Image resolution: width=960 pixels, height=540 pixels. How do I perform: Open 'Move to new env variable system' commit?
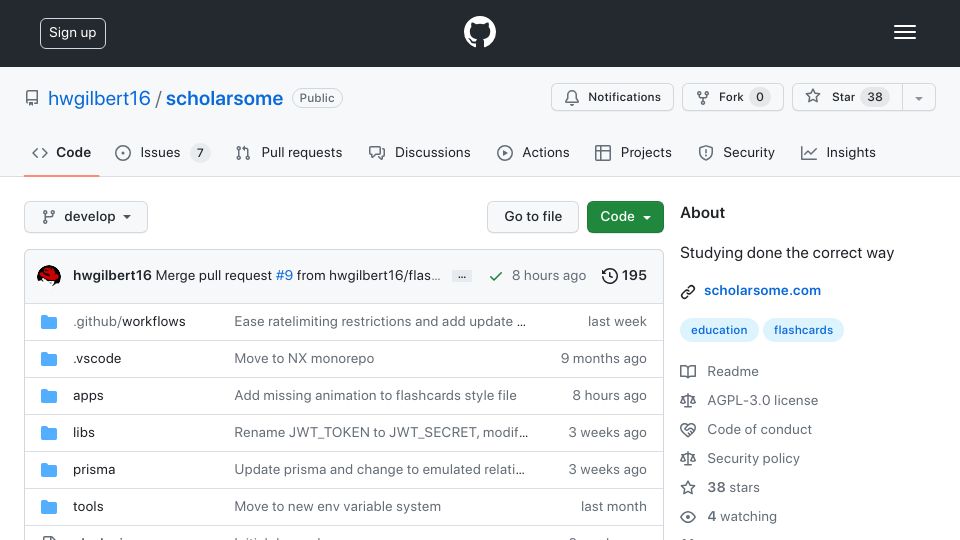point(337,506)
